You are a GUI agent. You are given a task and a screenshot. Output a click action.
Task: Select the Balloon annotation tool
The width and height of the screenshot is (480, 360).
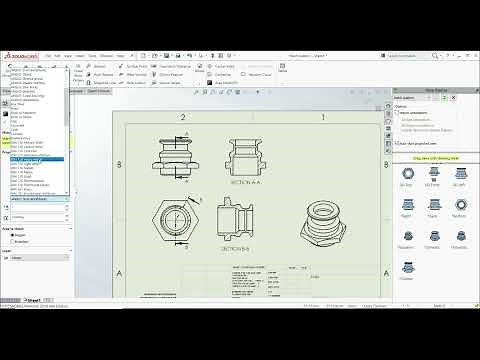tap(97, 66)
